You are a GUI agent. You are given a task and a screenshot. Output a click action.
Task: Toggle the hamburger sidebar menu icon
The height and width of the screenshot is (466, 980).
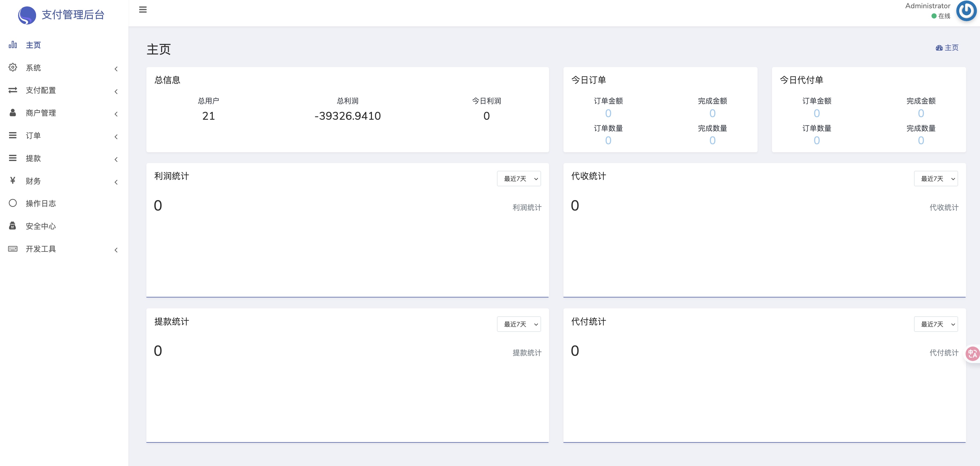pos(143,10)
